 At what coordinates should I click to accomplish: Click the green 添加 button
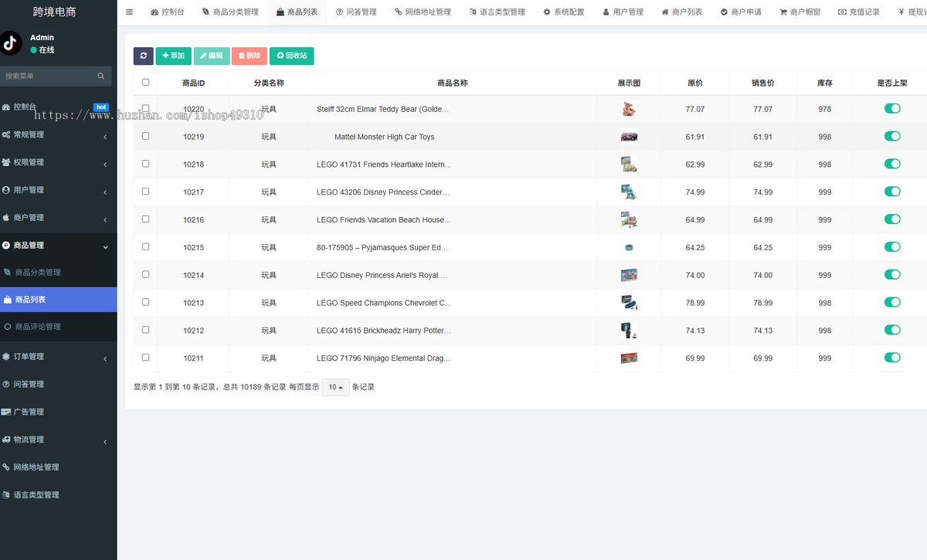(x=173, y=56)
